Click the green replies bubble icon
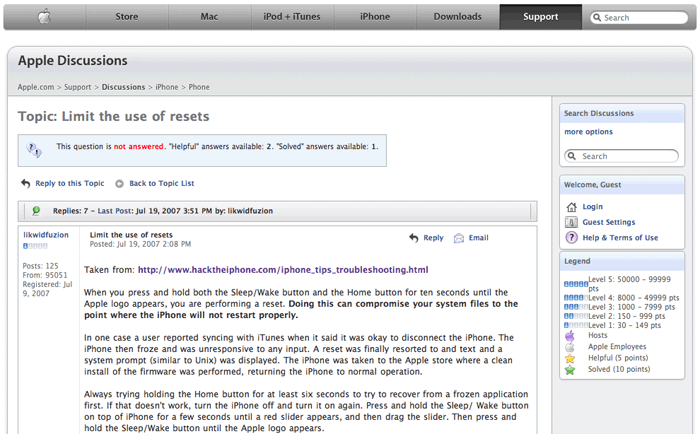The image size is (700, 434). (x=36, y=211)
